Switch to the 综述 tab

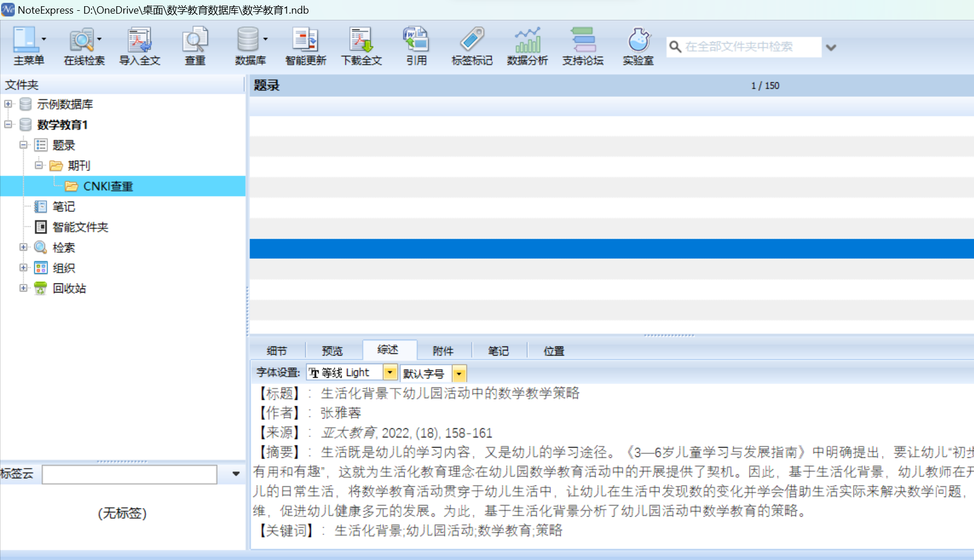388,350
